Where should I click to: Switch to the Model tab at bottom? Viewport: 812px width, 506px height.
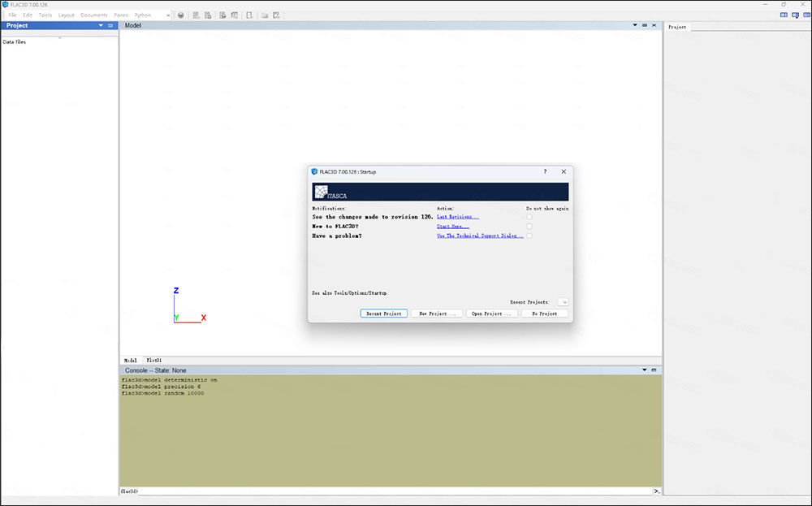(131, 361)
